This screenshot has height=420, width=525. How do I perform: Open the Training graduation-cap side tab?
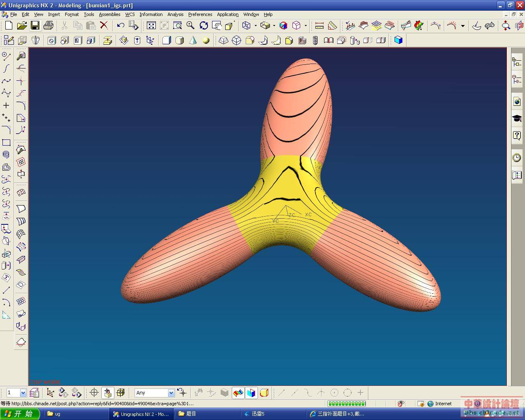(517, 119)
